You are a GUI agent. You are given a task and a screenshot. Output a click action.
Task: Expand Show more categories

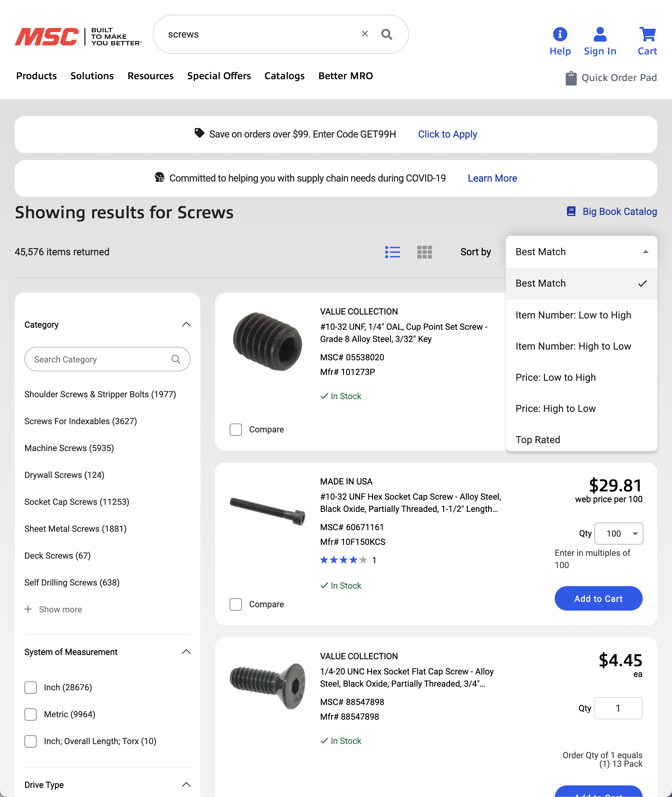pos(54,609)
